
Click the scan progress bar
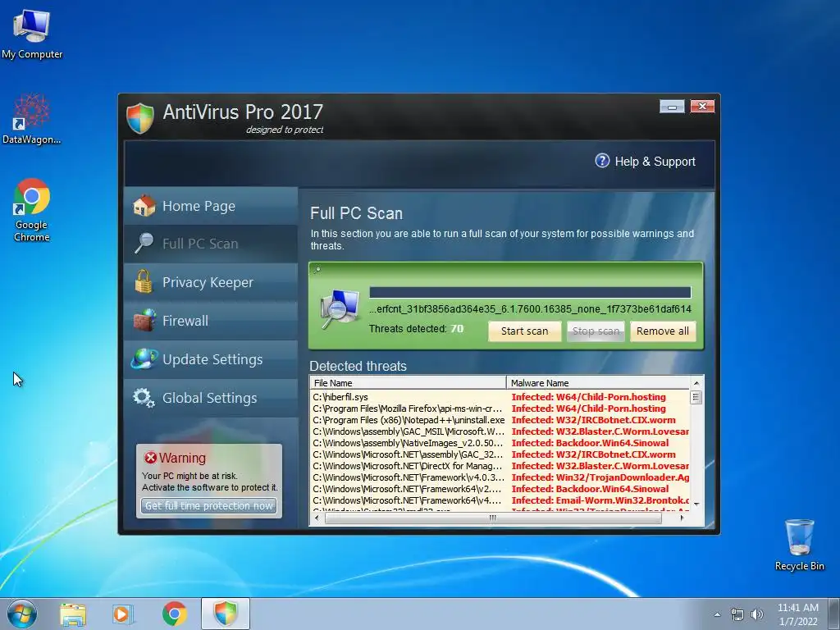[x=531, y=292]
